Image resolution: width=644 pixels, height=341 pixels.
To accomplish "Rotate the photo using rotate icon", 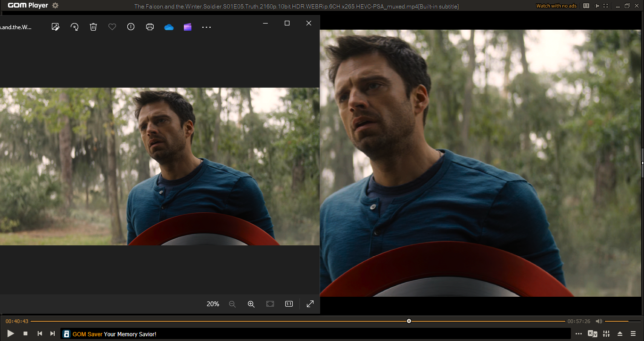I will pyautogui.click(x=74, y=27).
